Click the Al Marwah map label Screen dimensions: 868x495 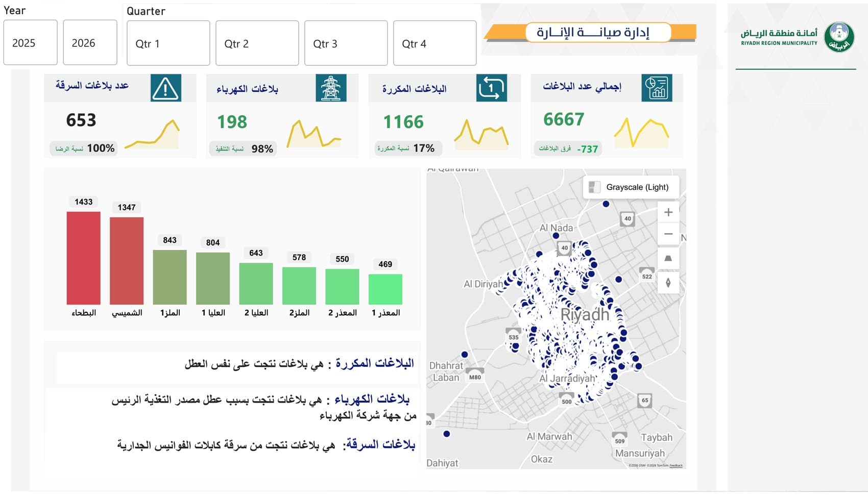click(549, 437)
